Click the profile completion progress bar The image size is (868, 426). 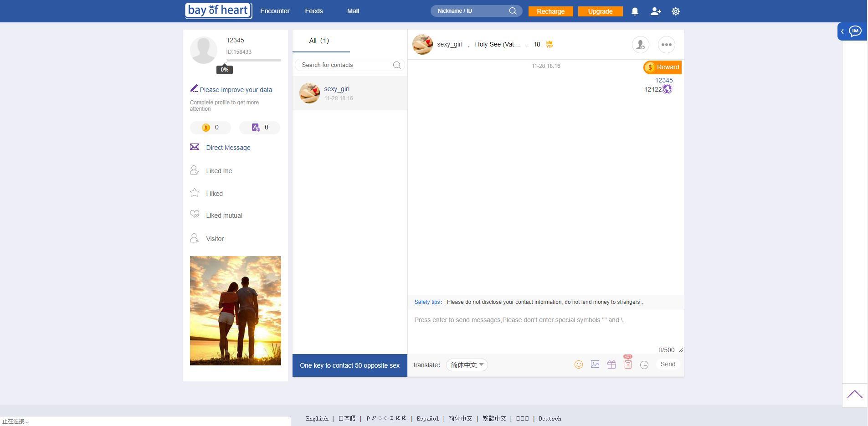point(253,60)
